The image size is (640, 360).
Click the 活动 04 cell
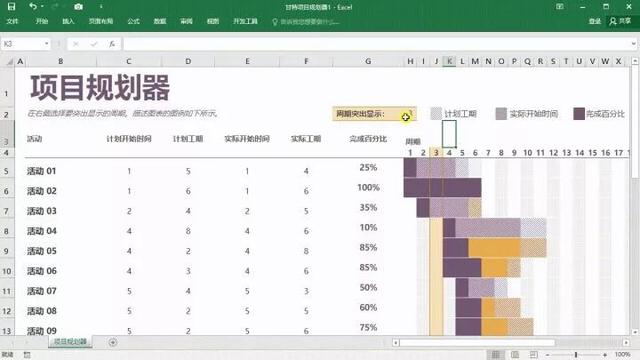[x=42, y=231]
